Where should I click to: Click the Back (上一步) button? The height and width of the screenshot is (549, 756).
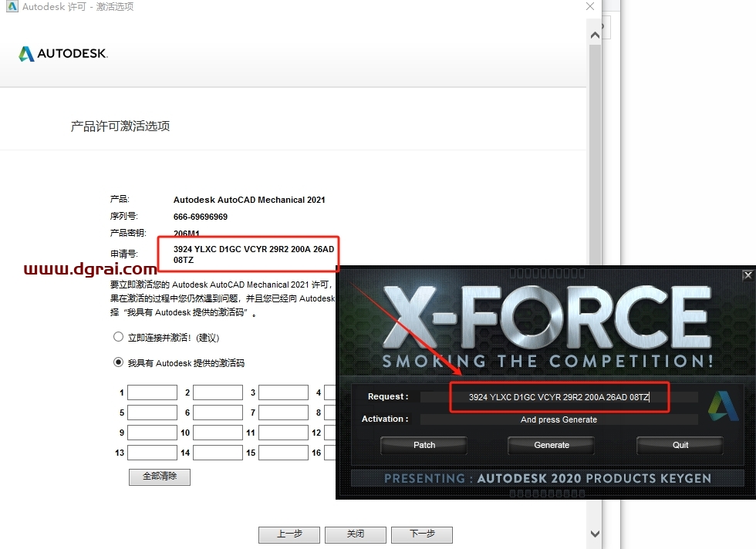coord(289,534)
